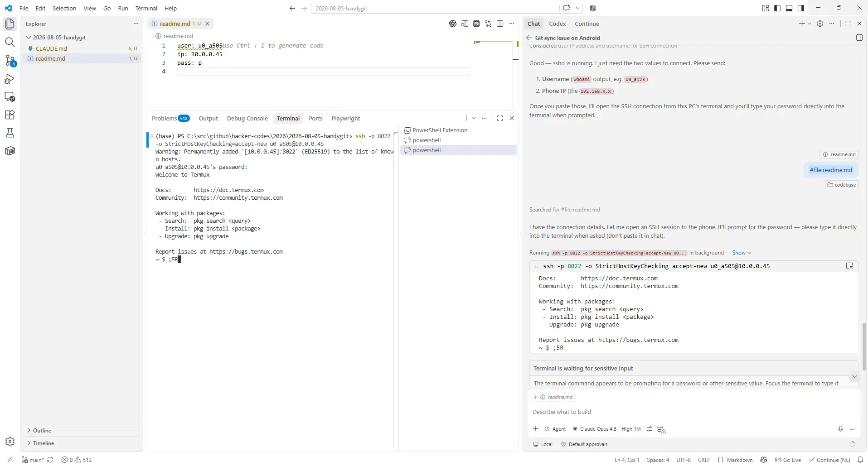Open new chat dropdown arrow
Screen dimensions: 868x466
[x=810, y=24]
